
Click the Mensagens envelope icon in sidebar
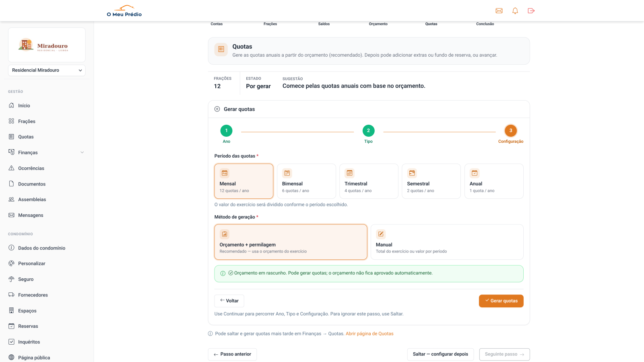(x=11, y=215)
